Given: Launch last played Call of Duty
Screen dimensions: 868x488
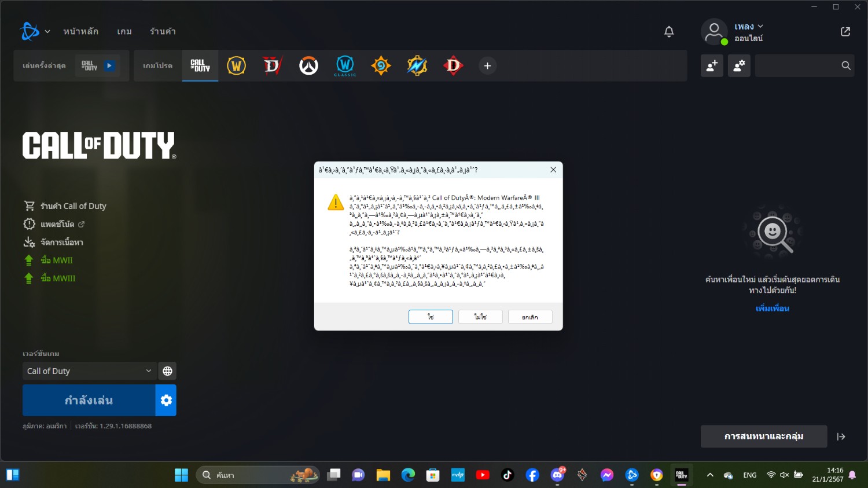Looking at the screenshot, I should tap(98, 65).
